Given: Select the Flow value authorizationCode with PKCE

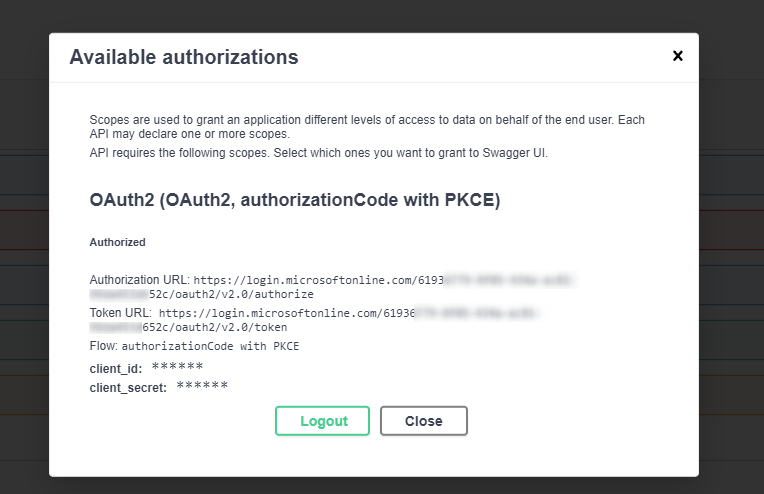Looking at the screenshot, I should click(210, 346).
